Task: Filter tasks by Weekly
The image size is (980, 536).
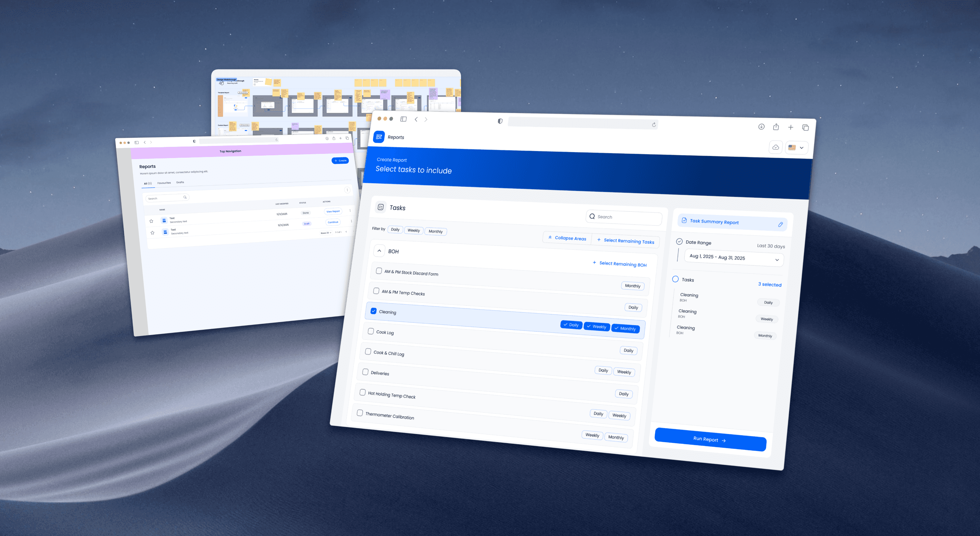Action: (x=414, y=230)
